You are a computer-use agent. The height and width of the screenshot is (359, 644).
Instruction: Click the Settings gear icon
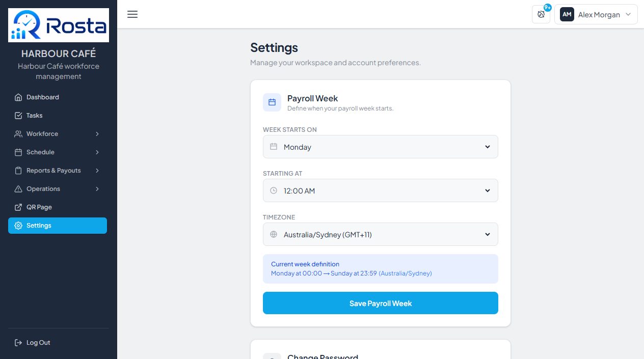click(18, 226)
